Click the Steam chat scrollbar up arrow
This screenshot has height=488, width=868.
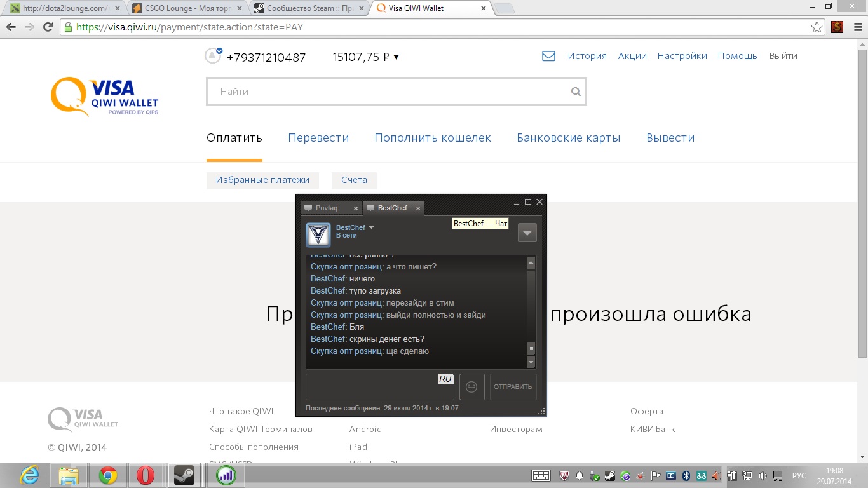531,262
